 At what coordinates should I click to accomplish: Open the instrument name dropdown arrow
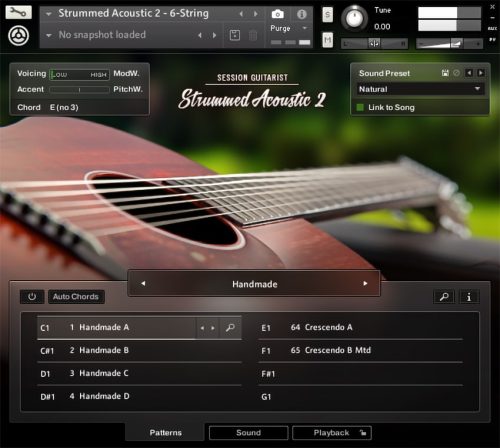coord(49,14)
